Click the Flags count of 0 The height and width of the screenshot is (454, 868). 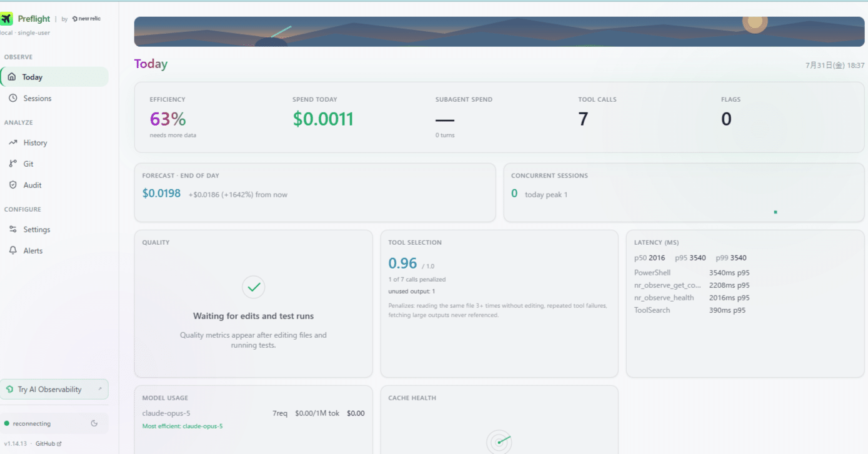coord(726,119)
